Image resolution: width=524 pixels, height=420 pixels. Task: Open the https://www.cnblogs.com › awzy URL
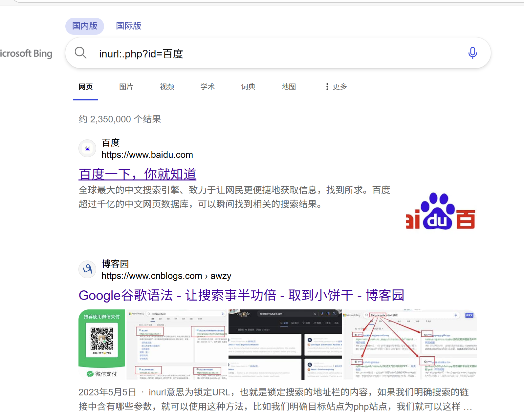tap(166, 276)
